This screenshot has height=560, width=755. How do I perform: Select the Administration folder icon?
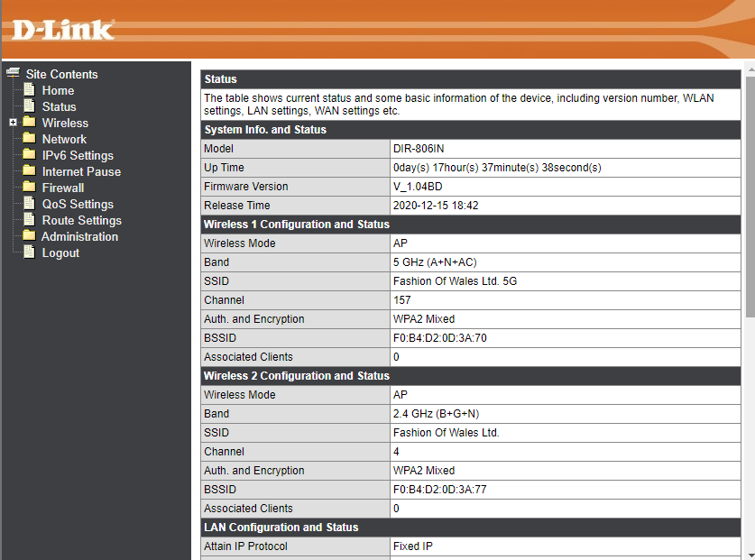coord(29,236)
